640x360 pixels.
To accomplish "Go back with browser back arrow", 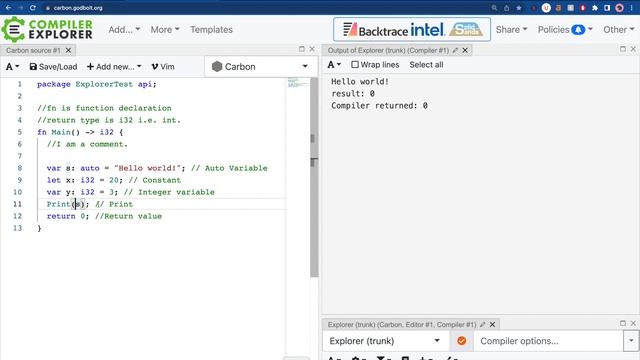I will point(8,8).
